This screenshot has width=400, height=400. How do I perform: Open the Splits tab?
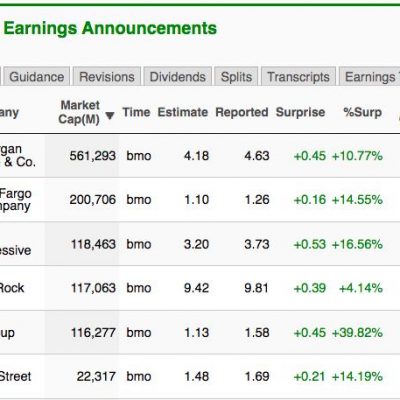[x=236, y=77]
